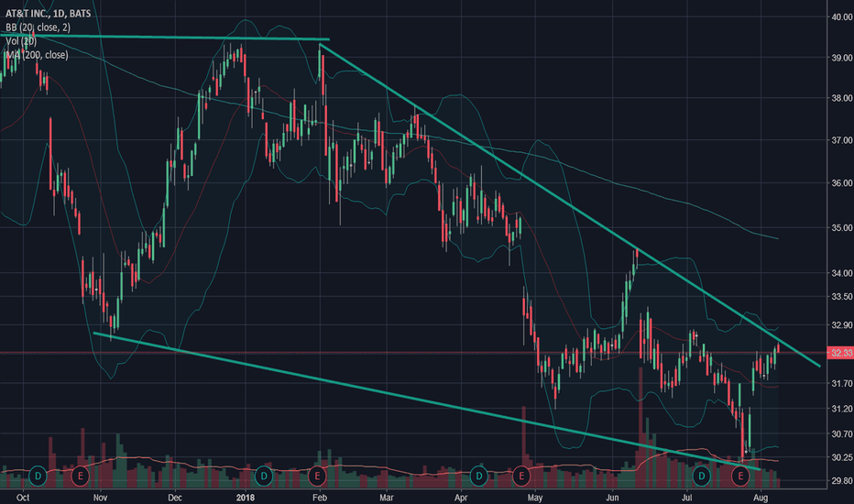This screenshot has width=854, height=504.
Task: Click the May label on time axis
Action: (x=535, y=497)
